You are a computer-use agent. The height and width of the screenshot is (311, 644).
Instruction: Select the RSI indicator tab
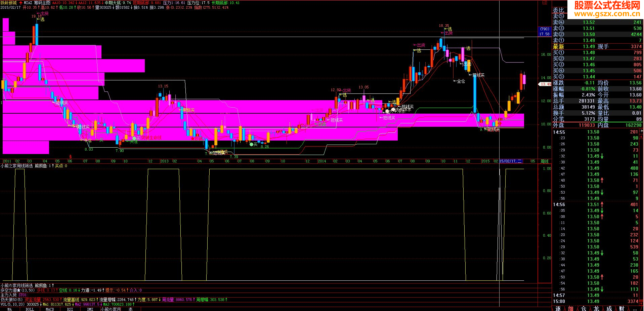click(70, 309)
